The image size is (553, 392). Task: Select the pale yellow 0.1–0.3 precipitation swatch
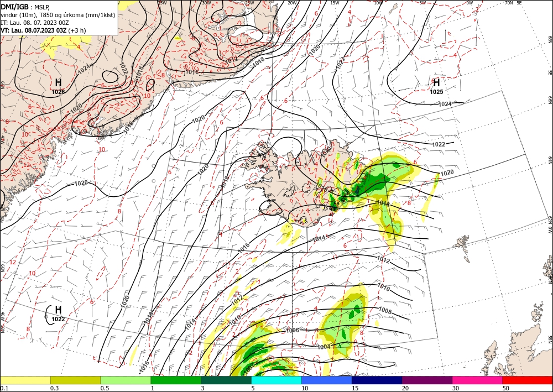(x=25, y=380)
